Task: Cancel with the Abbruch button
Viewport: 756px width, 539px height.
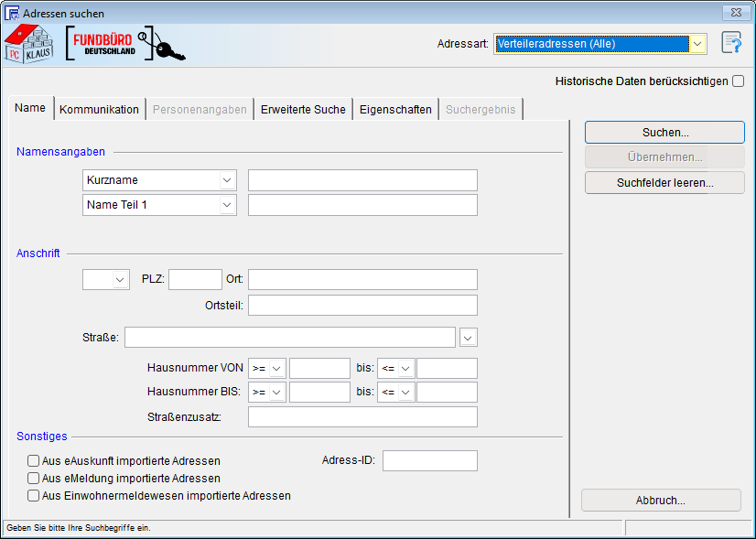Action: click(661, 501)
